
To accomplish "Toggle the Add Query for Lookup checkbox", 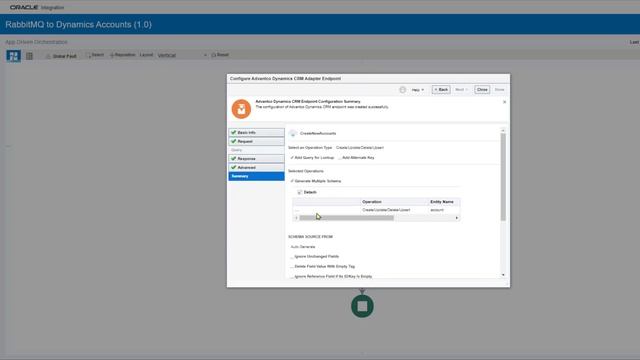I will (x=292, y=158).
